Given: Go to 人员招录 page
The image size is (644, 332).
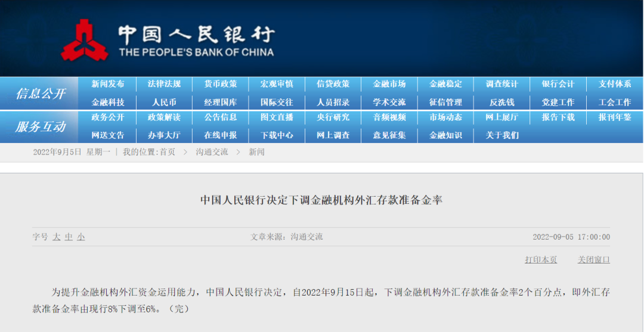Looking at the screenshot, I should coord(333,102).
